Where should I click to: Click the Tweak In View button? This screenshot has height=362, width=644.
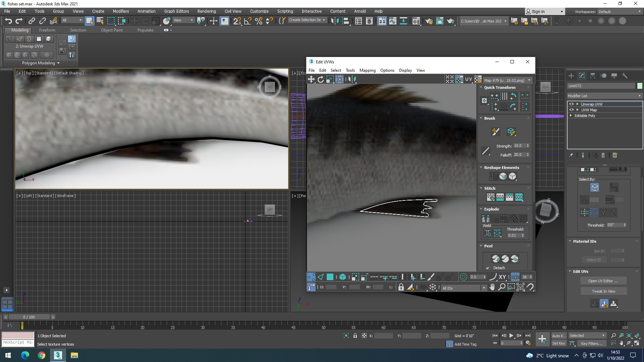click(603, 291)
